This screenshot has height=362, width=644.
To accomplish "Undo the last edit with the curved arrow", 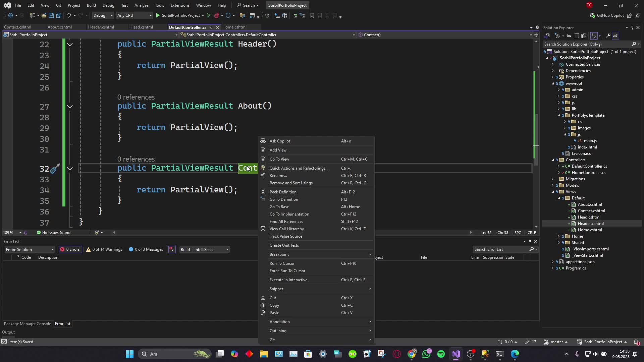I will coord(68,15).
